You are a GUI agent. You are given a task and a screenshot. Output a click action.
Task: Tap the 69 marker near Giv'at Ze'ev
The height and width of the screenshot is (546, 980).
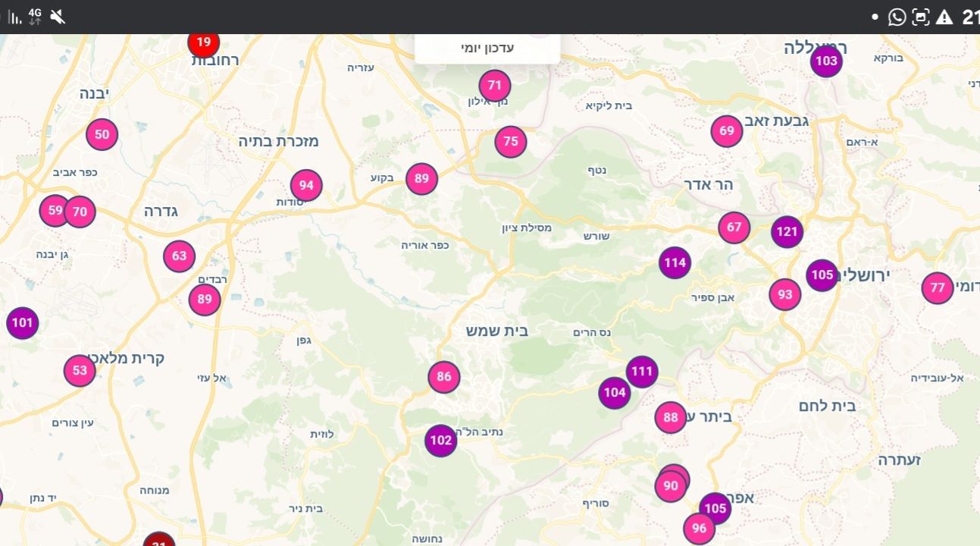coord(727,131)
